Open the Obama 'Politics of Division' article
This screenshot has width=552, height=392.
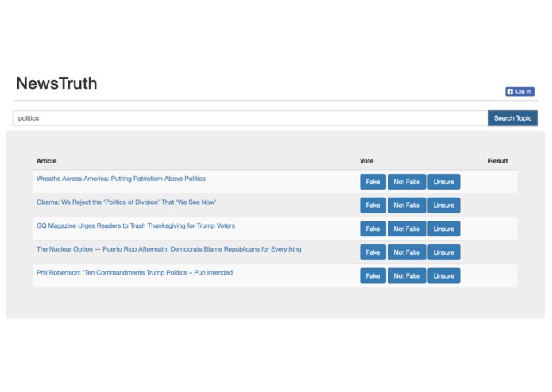point(126,202)
